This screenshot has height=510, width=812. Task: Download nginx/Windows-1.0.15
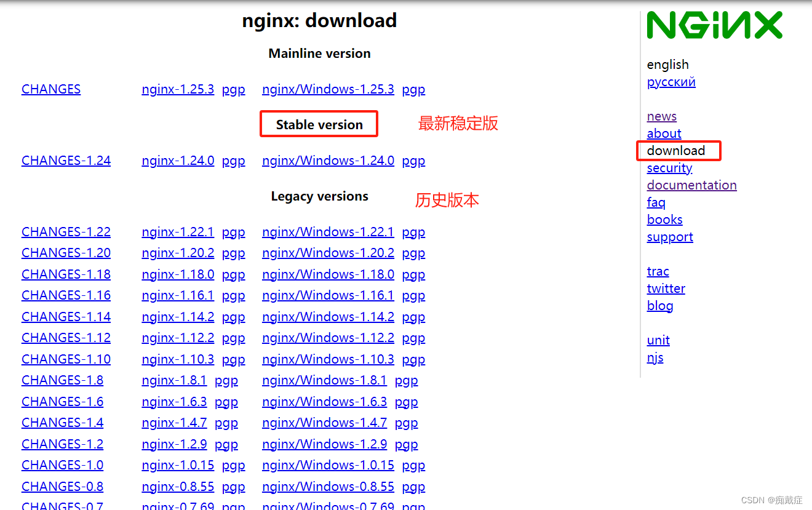328,465
